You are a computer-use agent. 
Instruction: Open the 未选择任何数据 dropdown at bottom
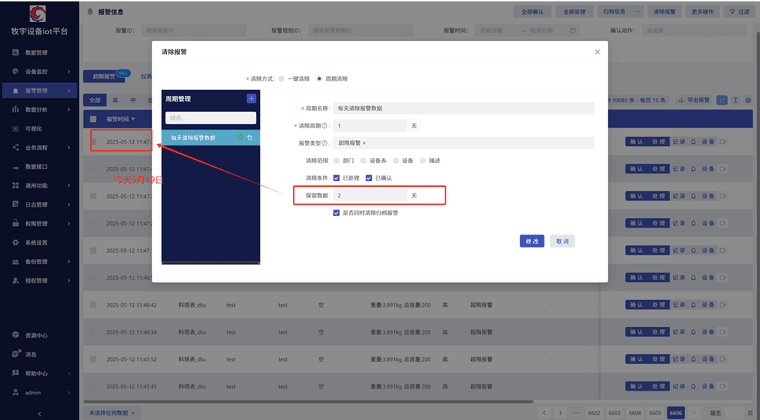[112, 413]
